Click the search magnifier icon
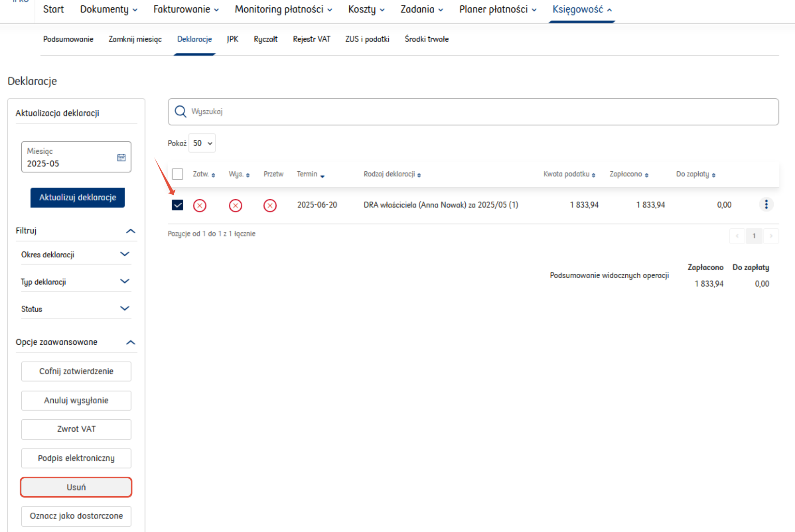Image resolution: width=795 pixels, height=532 pixels. point(180,111)
